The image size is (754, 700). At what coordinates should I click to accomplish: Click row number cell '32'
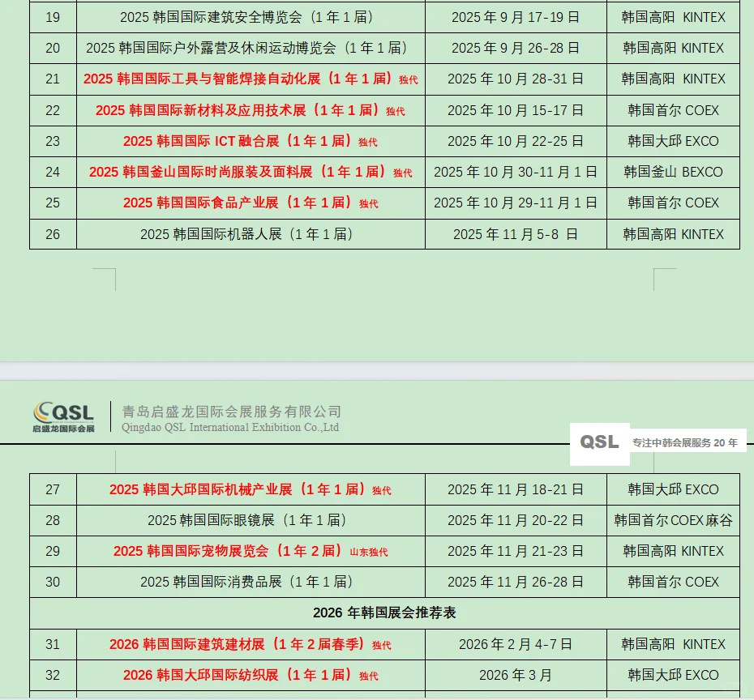click(x=53, y=675)
